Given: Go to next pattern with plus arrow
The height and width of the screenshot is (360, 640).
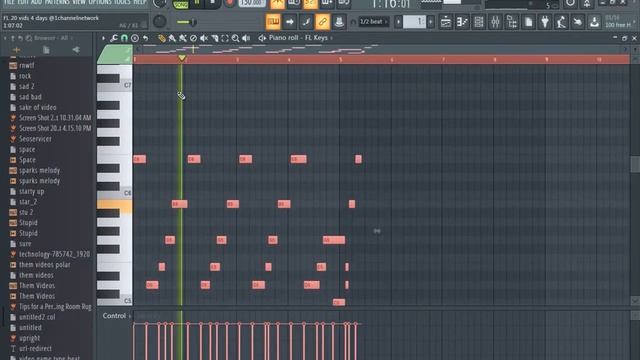Looking at the screenshot, I should (431, 22).
